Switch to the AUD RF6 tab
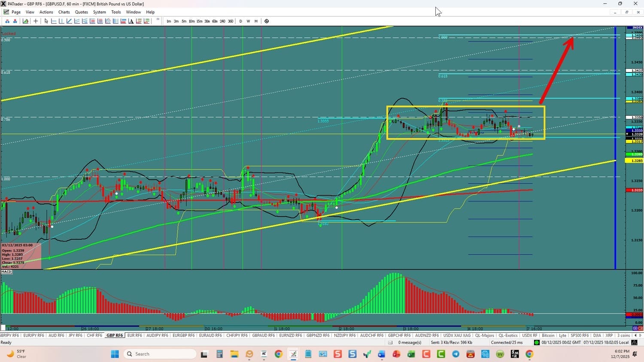Screen dimensions: 644x362 pyautogui.click(x=56, y=335)
